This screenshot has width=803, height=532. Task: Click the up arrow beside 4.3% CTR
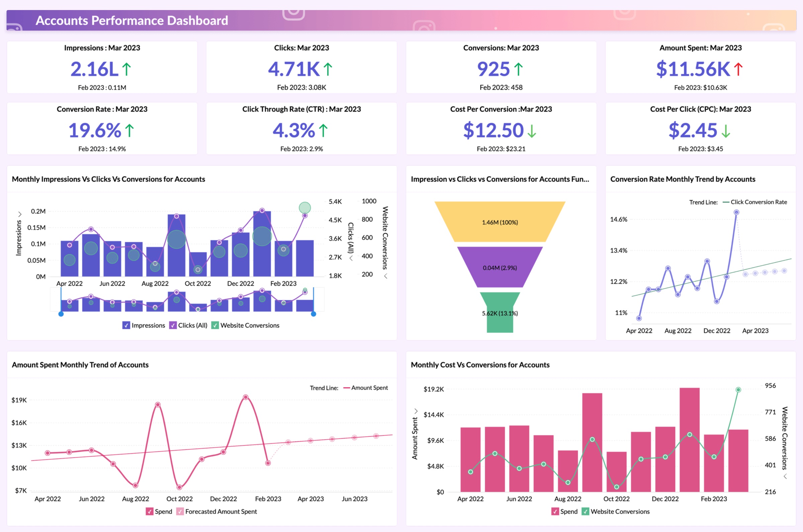[x=323, y=130]
